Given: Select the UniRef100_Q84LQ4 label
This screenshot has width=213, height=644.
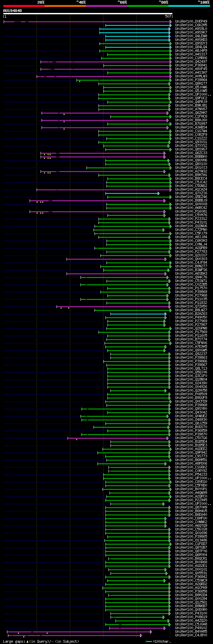Looking at the screenshot, I should 191,47.
